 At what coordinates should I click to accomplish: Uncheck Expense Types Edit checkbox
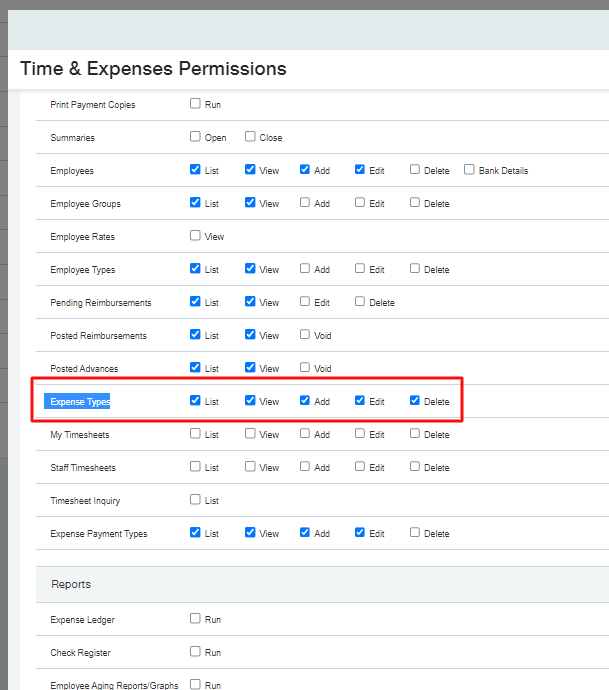click(360, 400)
